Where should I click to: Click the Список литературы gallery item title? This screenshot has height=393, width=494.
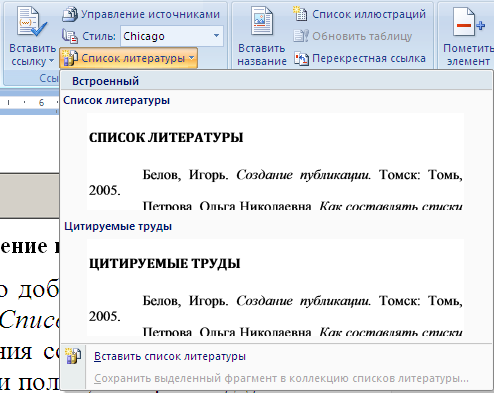coord(116,100)
